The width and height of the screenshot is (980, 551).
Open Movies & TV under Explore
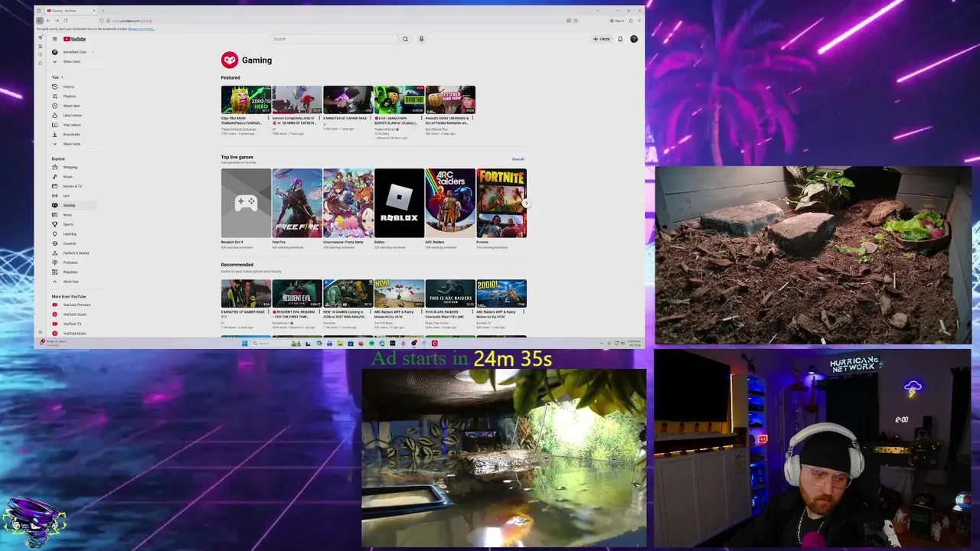click(72, 186)
